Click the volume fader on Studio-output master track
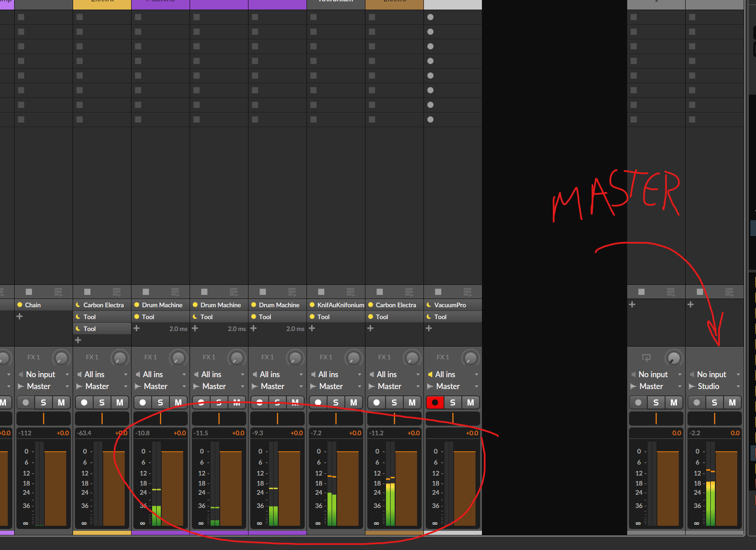The width and height of the screenshot is (756, 550). pyautogui.click(x=726, y=488)
